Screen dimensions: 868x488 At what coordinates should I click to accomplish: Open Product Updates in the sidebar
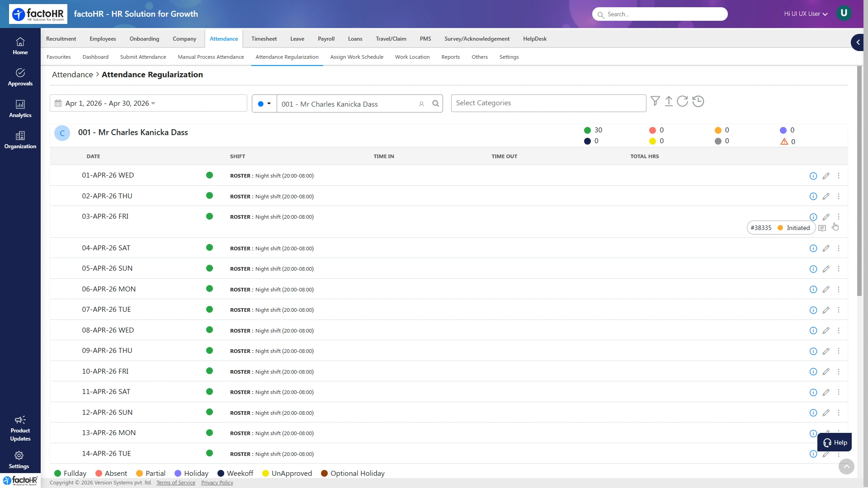[x=20, y=428]
